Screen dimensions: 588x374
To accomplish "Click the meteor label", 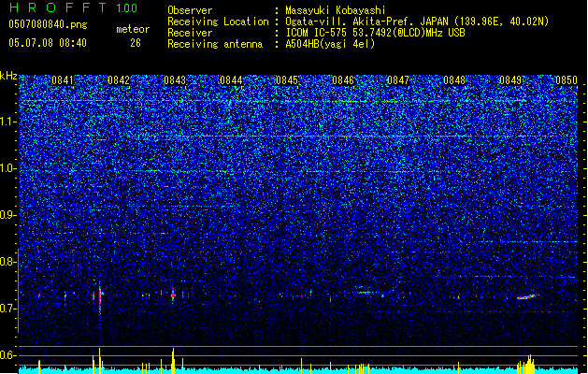I will [133, 29].
